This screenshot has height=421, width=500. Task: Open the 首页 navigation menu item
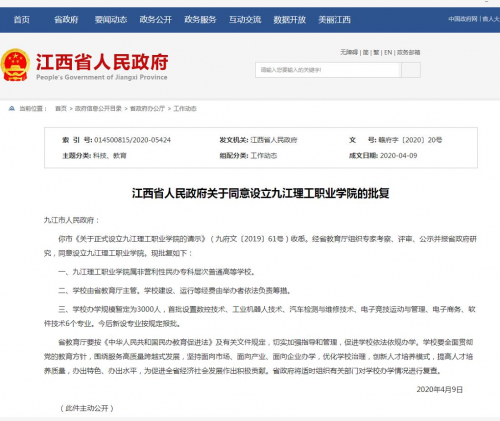pyautogui.click(x=22, y=20)
